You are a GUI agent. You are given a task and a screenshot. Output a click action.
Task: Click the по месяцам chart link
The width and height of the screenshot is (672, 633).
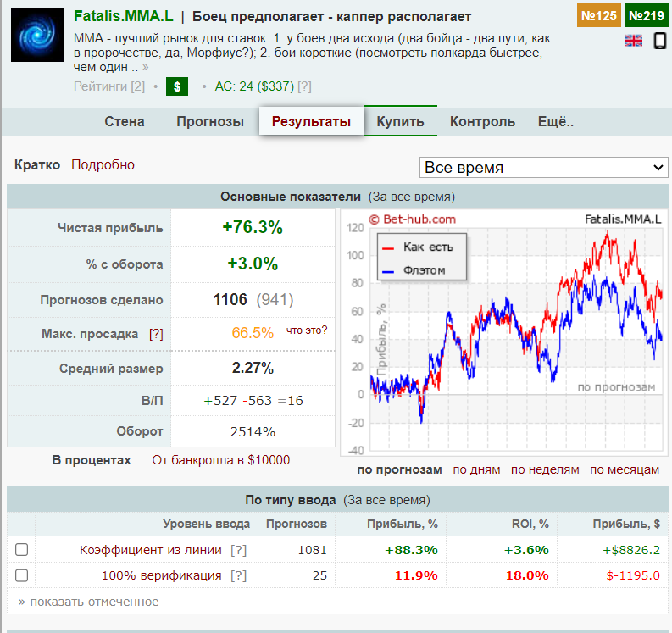(624, 469)
